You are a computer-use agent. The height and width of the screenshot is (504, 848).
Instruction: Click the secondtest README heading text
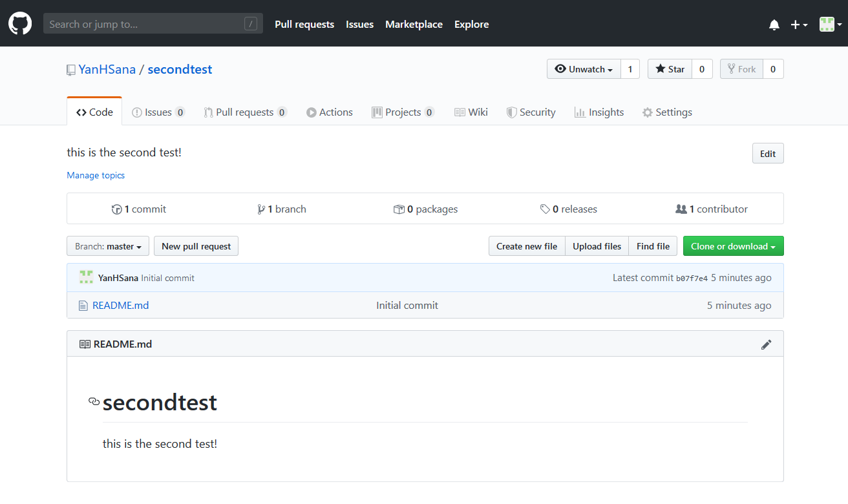pyautogui.click(x=160, y=402)
